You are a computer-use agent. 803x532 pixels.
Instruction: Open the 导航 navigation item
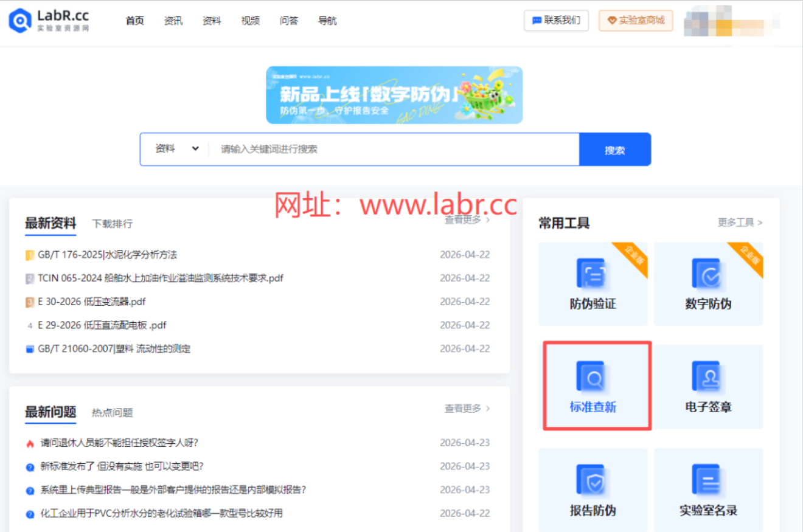pyautogui.click(x=327, y=21)
